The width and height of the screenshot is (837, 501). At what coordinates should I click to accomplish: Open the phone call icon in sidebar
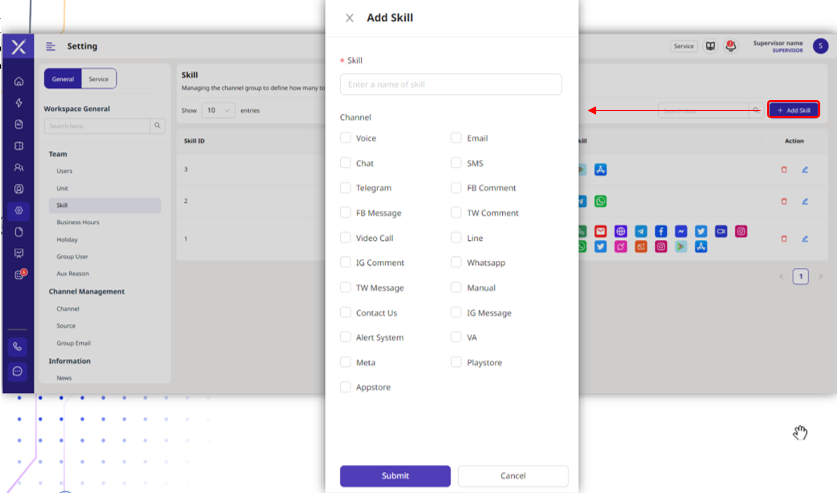(18, 347)
